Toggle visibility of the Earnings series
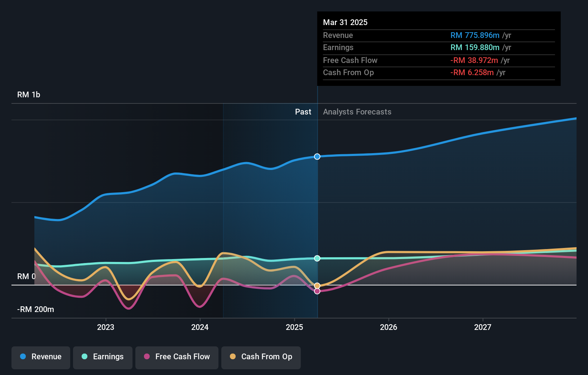588x375 pixels. tap(103, 357)
